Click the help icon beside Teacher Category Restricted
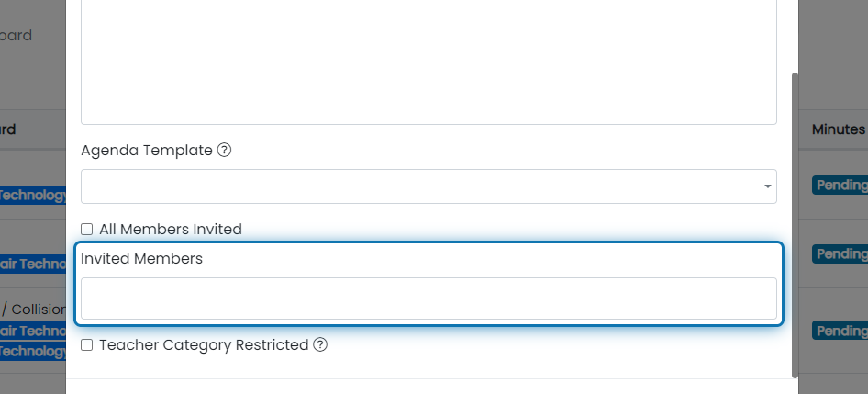This screenshot has height=394, width=868. [320, 344]
